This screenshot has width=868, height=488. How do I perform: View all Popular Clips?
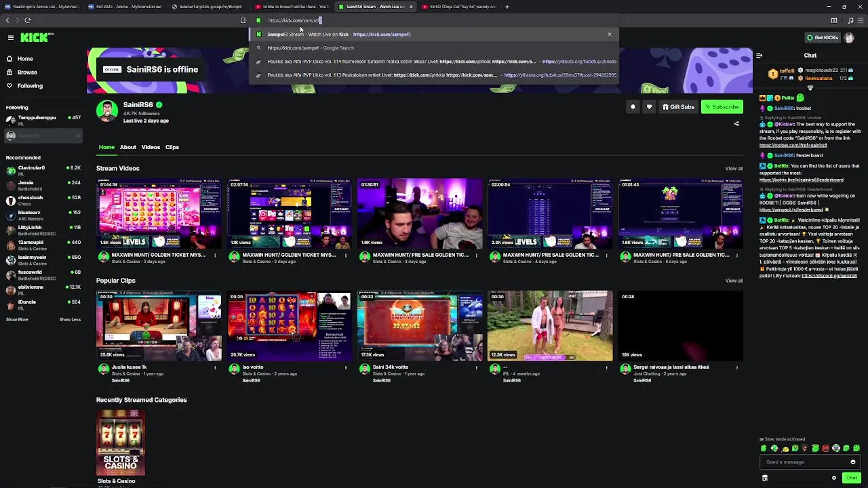pos(734,281)
